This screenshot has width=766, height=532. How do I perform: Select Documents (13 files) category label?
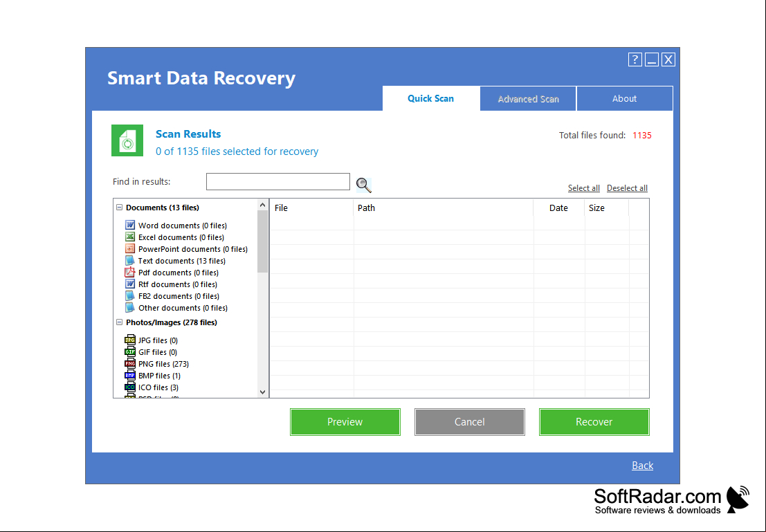(x=163, y=208)
